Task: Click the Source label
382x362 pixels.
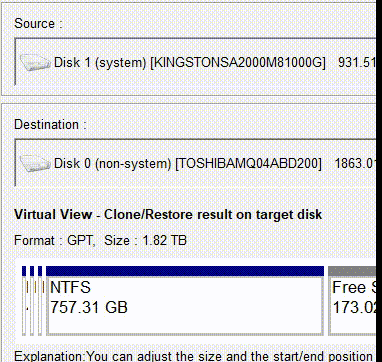Action: 38,23
